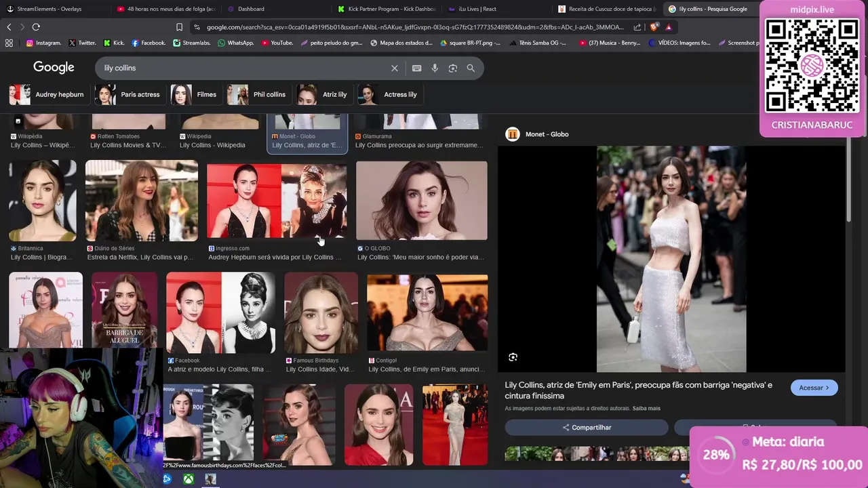This screenshot has width=868, height=488.
Task: Open 'Lily Collins - Wikipedia' result title
Action: [212, 145]
